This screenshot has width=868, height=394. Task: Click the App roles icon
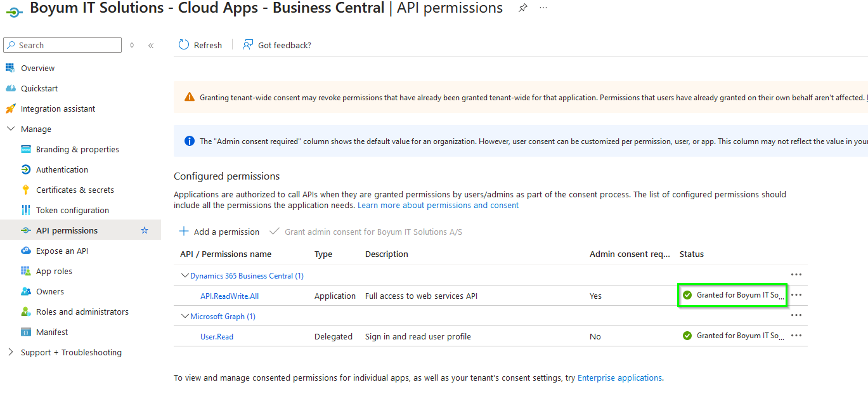pyautogui.click(x=26, y=271)
